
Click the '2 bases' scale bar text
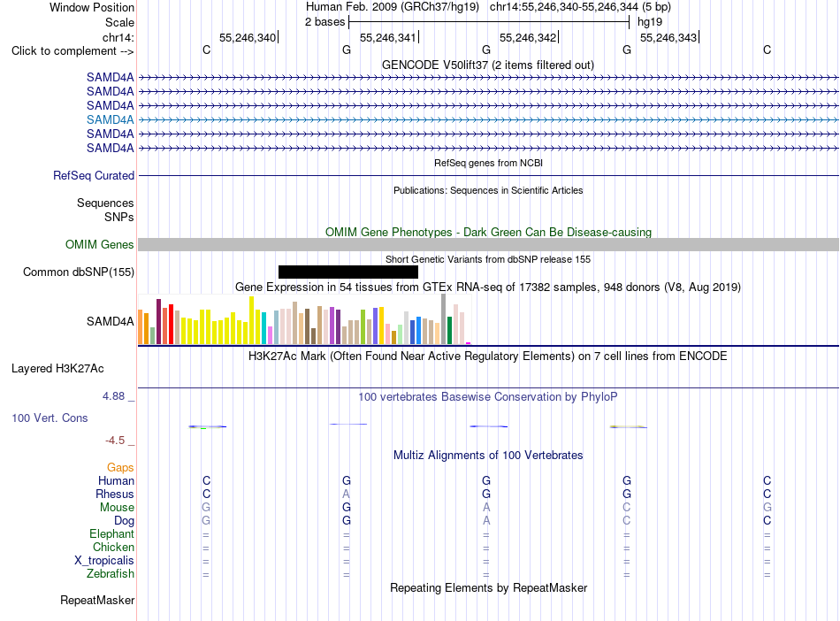click(x=325, y=22)
